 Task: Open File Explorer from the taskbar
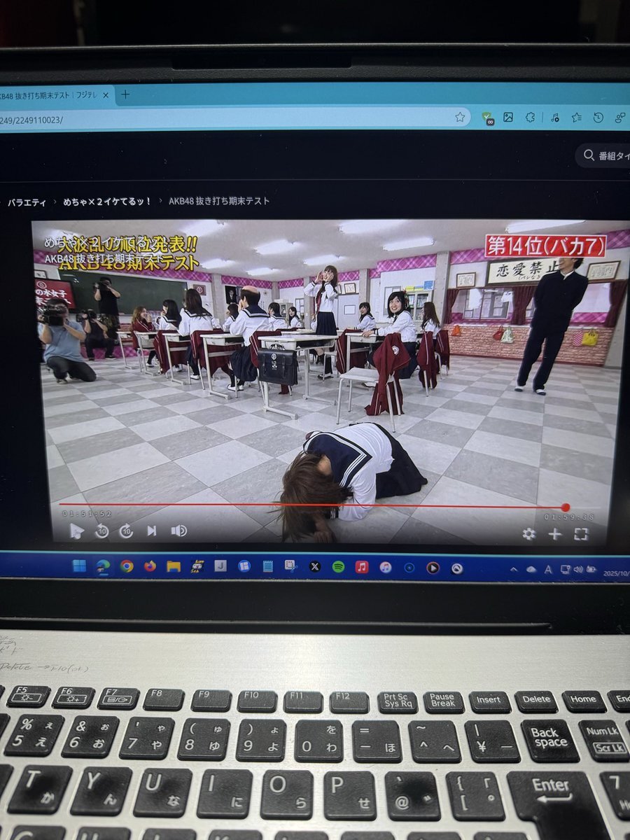[x=173, y=566]
